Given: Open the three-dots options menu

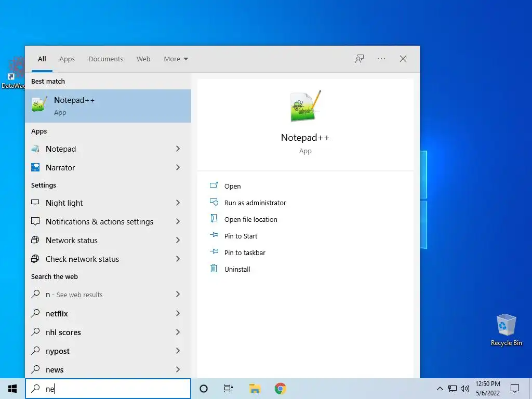Looking at the screenshot, I should point(381,59).
